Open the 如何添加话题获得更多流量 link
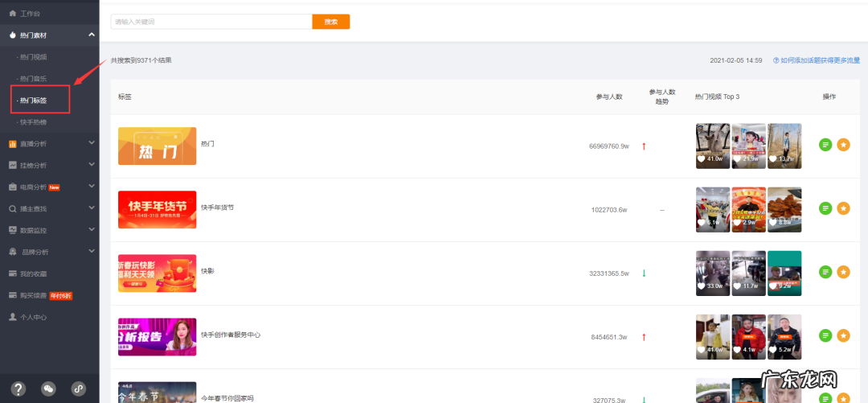The width and height of the screenshot is (868, 403). click(821, 60)
